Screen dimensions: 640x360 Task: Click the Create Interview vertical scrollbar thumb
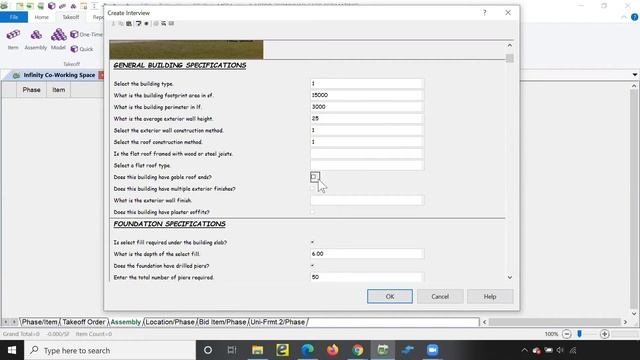tap(510, 58)
